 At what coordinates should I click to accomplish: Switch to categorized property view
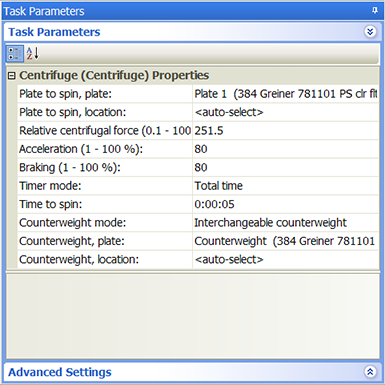pyautogui.click(x=15, y=53)
